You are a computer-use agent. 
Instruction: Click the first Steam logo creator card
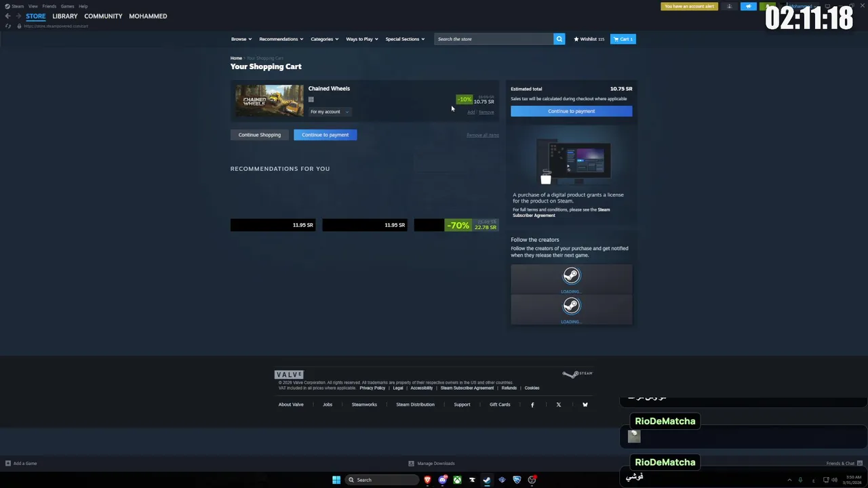(572, 279)
